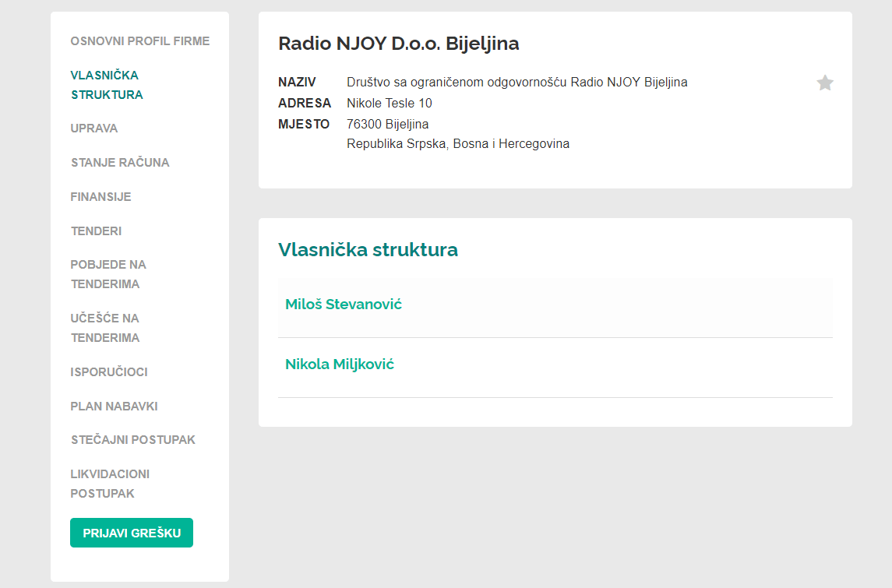This screenshot has width=892, height=588.
Task: Open Tenderi section
Action: 96,231
